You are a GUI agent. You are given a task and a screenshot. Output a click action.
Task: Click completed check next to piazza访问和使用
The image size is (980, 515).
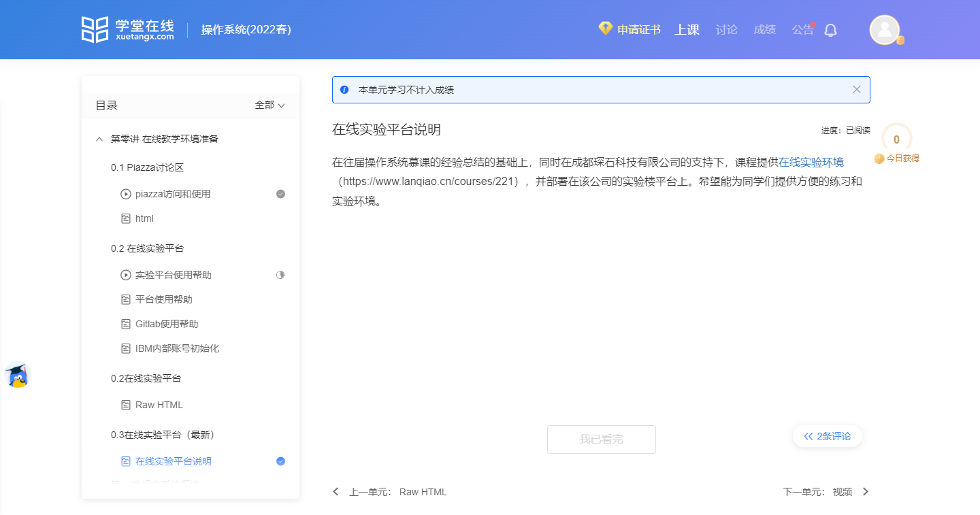tap(280, 194)
